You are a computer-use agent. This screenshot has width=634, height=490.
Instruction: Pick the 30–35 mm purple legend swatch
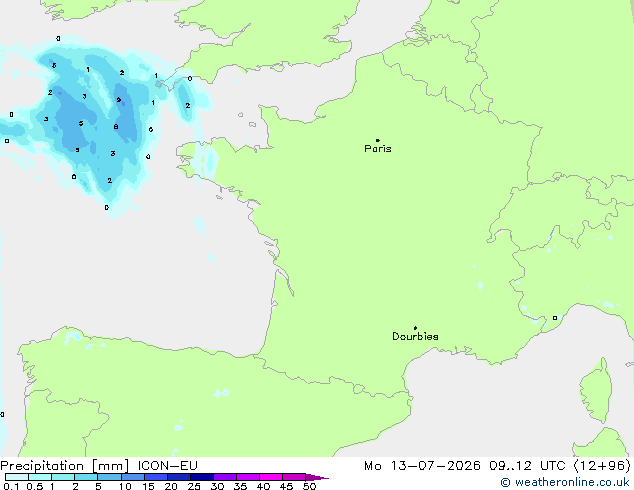coord(225,477)
